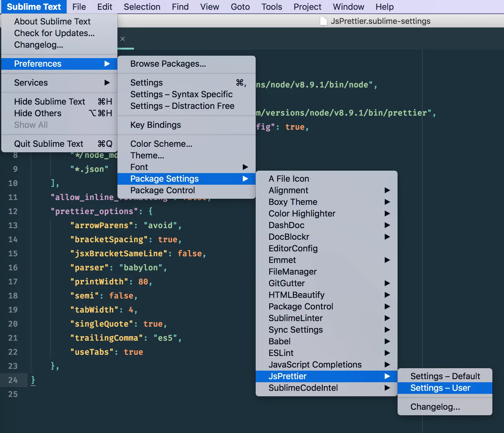Open the Tools menu

coord(272,7)
